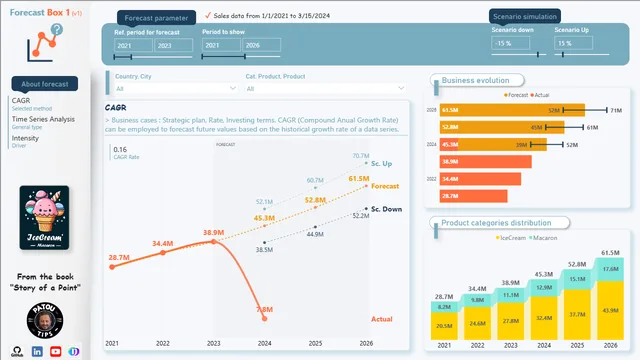Click the Patou Tips avatar badge

pos(45,320)
